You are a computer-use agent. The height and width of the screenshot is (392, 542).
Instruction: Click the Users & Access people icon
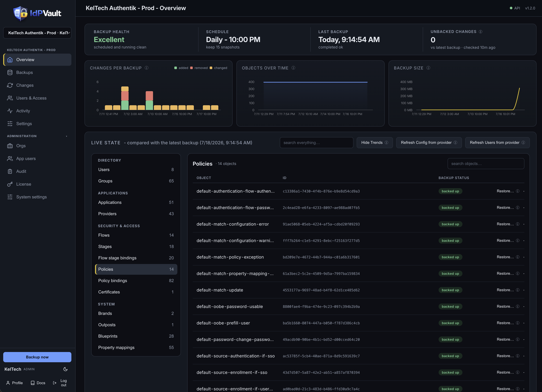[x=10, y=98]
